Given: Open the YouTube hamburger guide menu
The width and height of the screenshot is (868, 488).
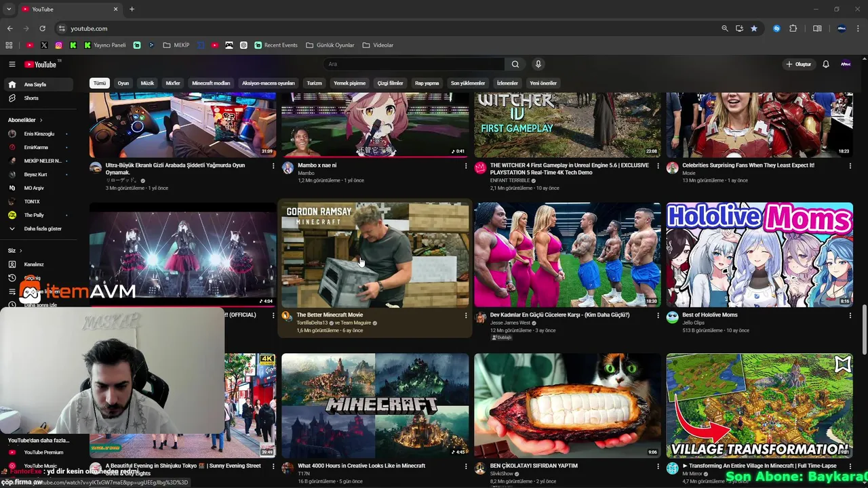Looking at the screenshot, I should click(12, 64).
